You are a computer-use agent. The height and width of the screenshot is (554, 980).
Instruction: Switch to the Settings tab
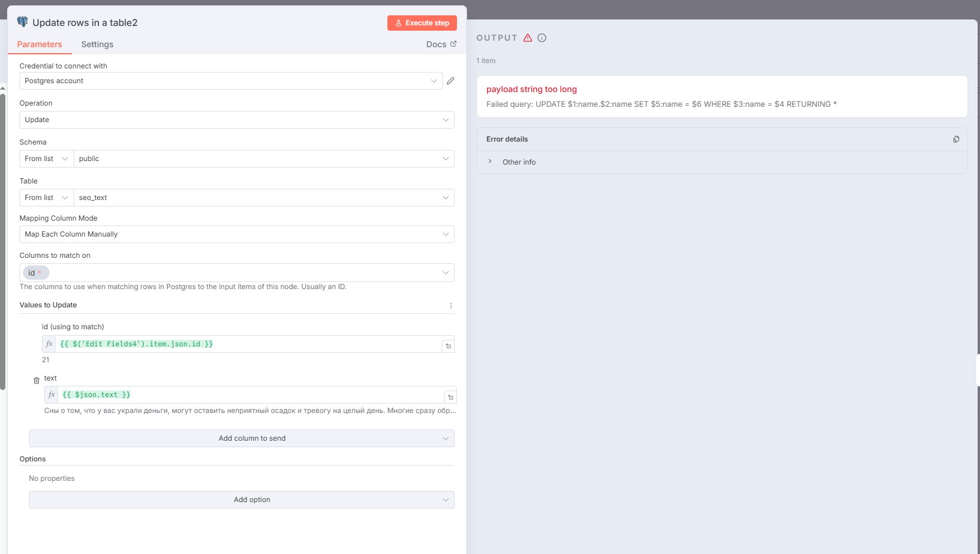tap(97, 44)
